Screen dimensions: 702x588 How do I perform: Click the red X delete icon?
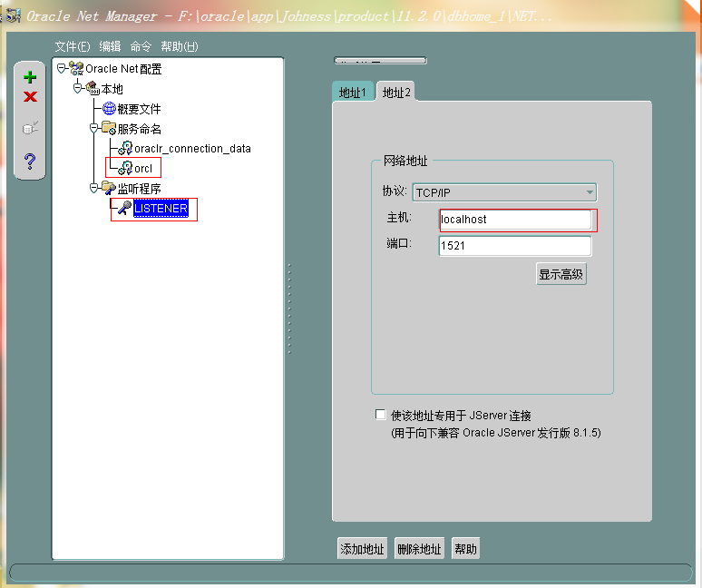tap(30, 96)
